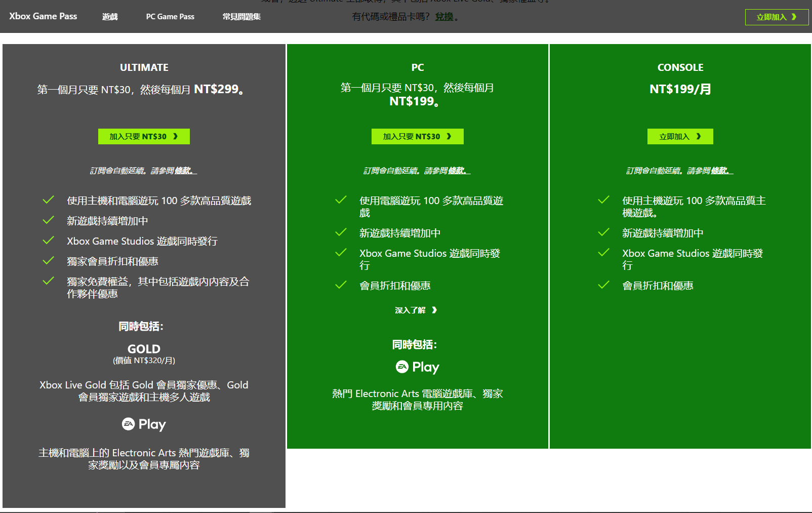Click the 兌換 redeem link
The image size is (812, 513).
click(444, 17)
